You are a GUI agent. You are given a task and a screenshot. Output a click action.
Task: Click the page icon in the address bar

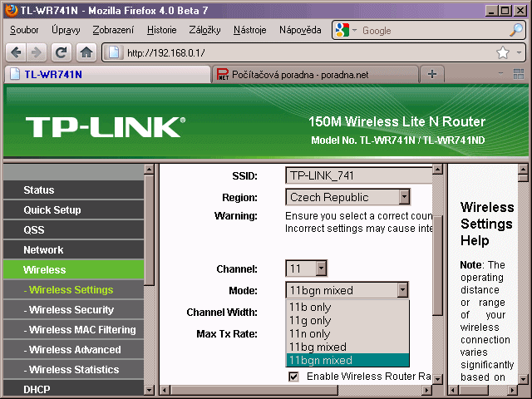coord(114,52)
